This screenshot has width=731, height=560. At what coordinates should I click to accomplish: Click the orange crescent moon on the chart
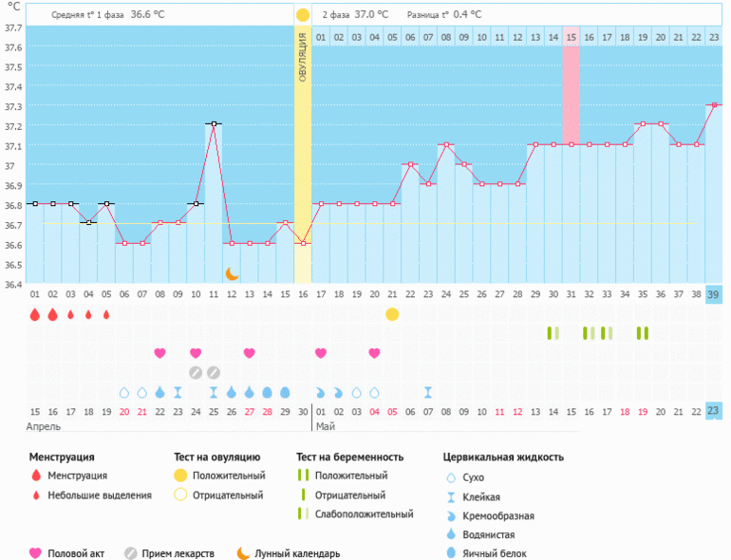(232, 273)
